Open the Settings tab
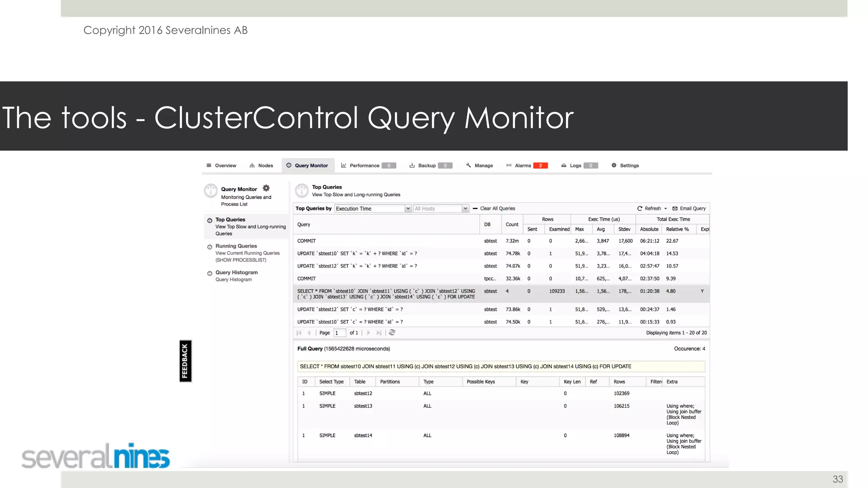 [625, 166]
